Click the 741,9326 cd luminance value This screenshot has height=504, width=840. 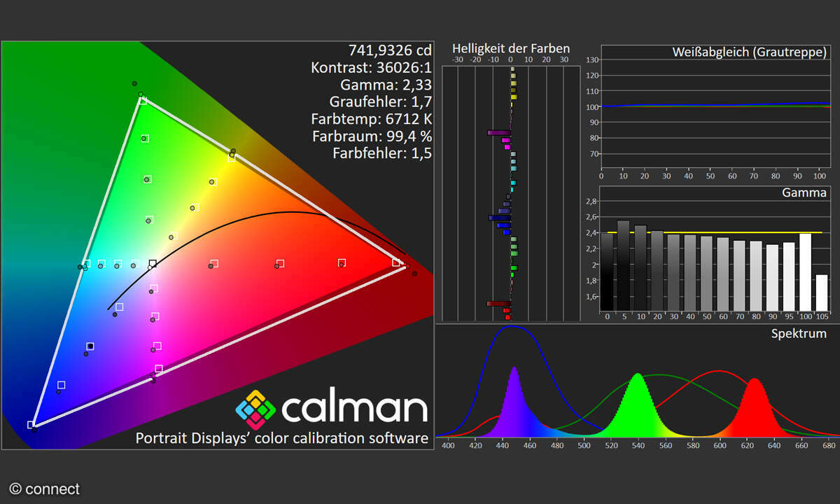click(x=390, y=50)
